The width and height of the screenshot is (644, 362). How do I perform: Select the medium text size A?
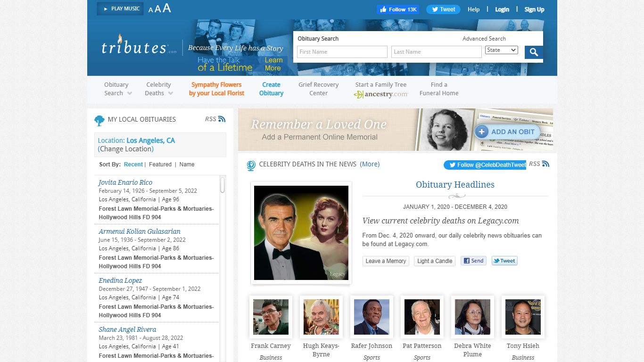point(158,9)
